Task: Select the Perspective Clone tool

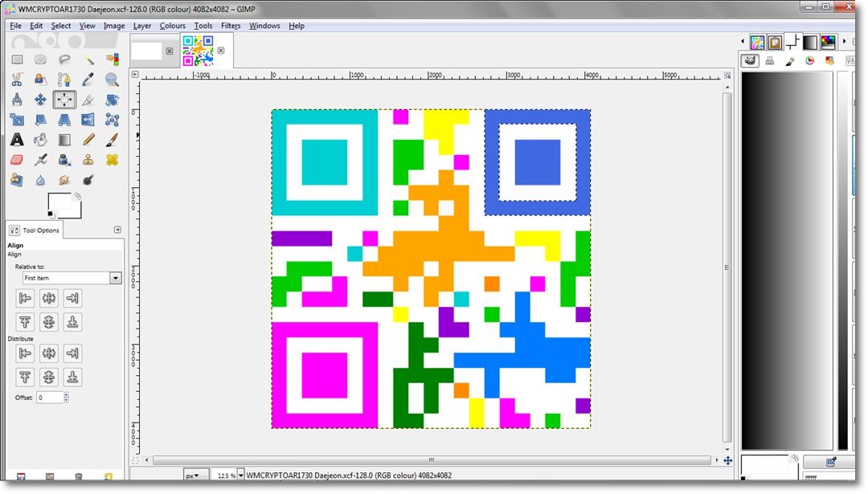Action: [x=17, y=180]
